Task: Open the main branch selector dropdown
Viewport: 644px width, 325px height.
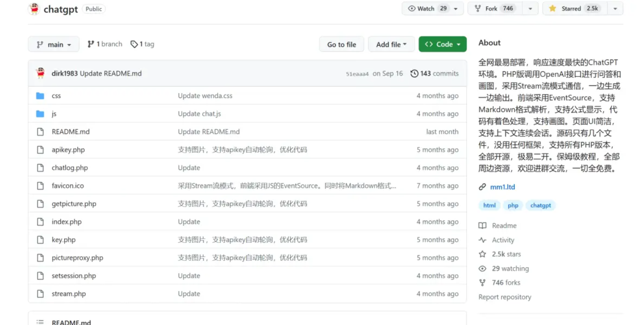Action: pyautogui.click(x=54, y=44)
